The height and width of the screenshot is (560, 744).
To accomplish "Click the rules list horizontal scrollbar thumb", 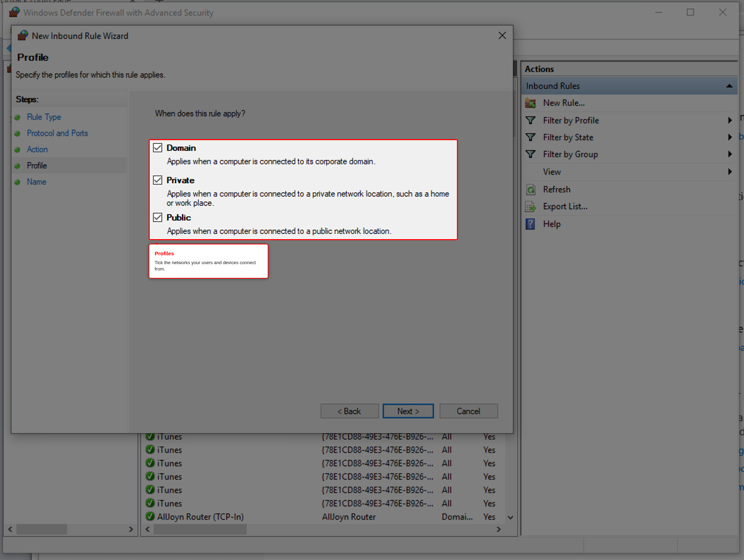I will [x=200, y=529].
